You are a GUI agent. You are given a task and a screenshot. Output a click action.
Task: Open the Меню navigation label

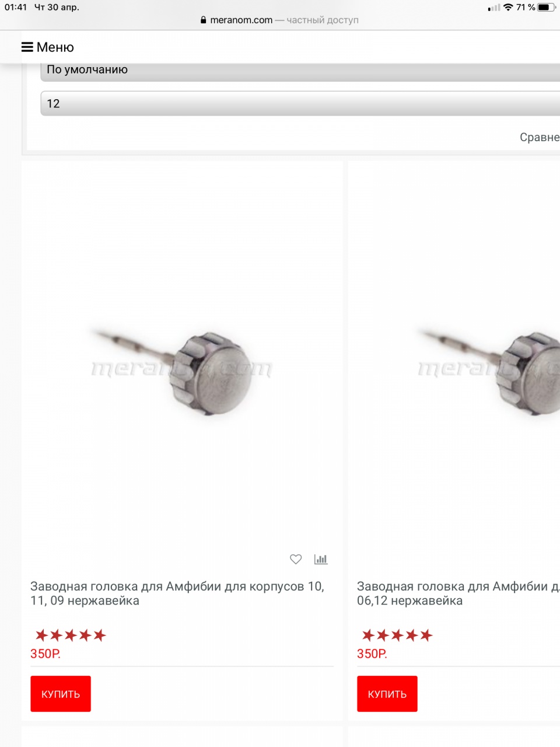click(x=55, y=47)
